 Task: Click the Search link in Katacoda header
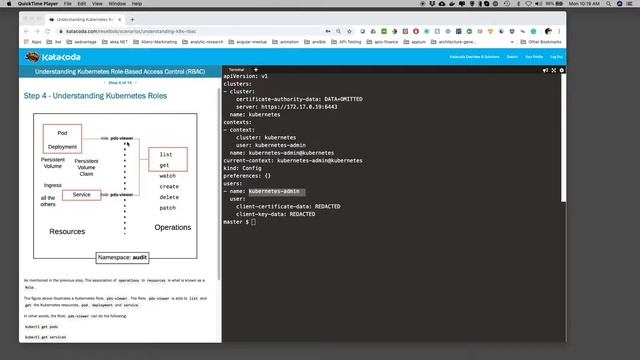click(x=512, y=57)
